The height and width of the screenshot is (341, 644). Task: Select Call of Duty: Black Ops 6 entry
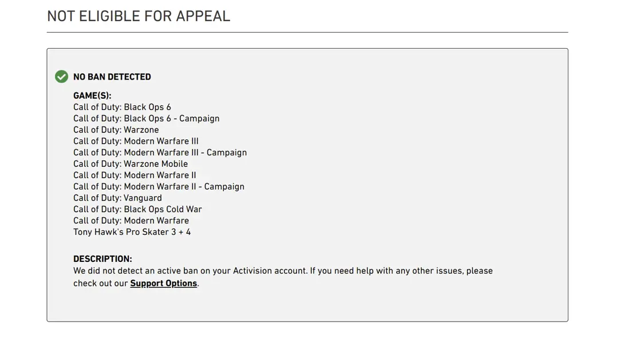point(122,107)
